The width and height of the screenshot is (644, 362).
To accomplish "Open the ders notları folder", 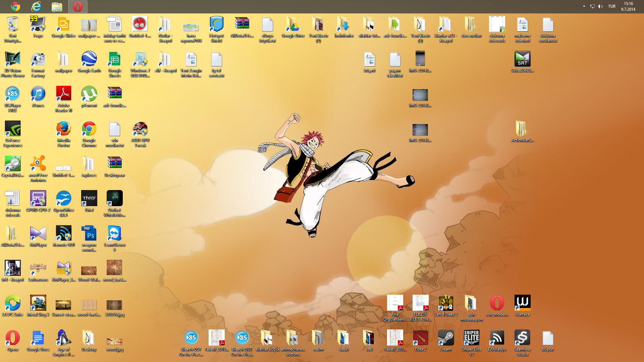I will point(472,27).
